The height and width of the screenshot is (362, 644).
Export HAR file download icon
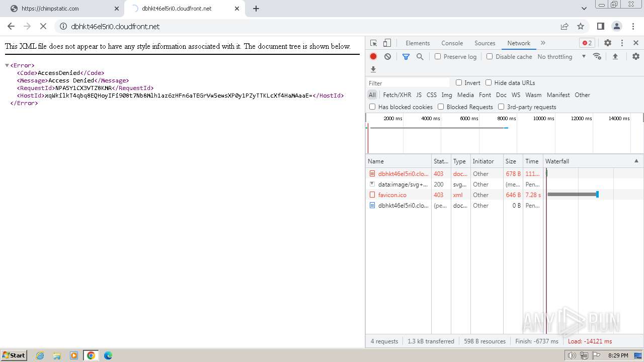point(373,69)
